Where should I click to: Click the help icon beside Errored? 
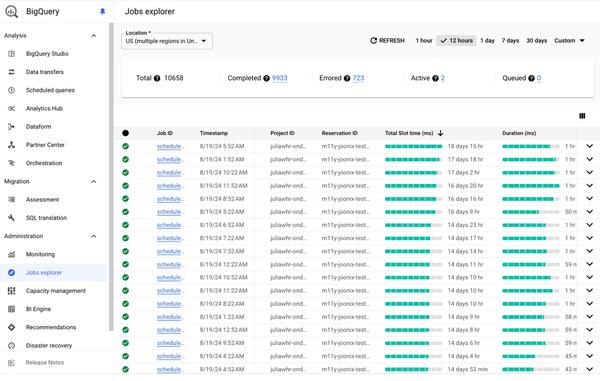(347, 78)
